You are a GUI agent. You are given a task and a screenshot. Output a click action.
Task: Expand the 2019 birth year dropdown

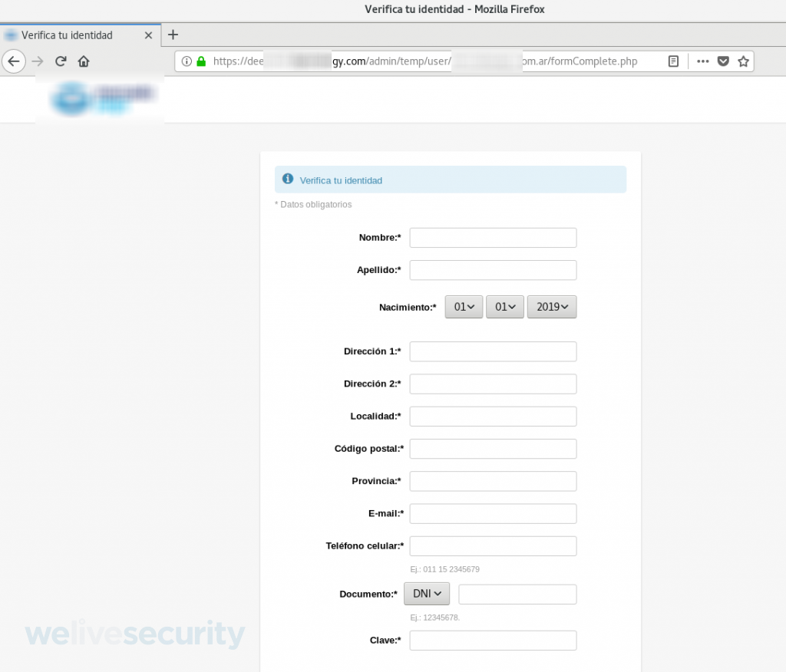(551, 307)
